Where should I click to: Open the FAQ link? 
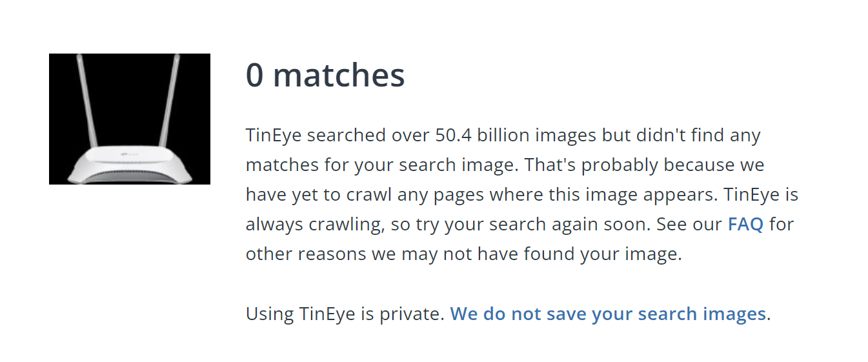pyautogui.click(x=745, y=225)
